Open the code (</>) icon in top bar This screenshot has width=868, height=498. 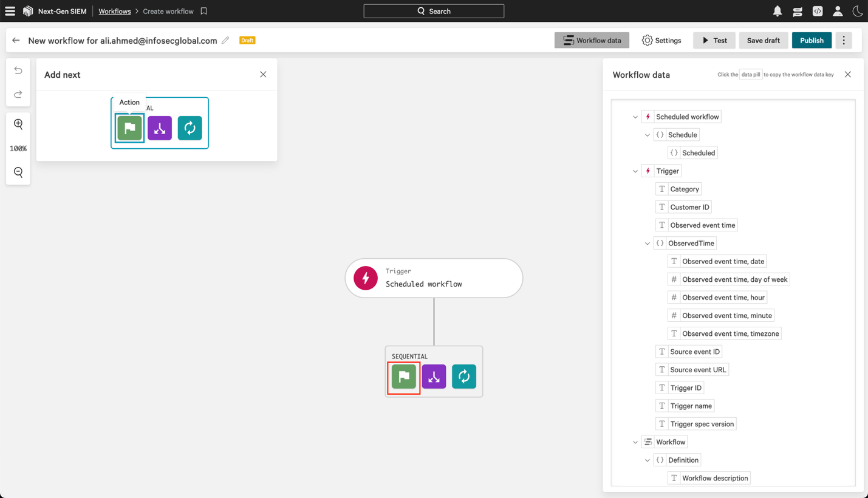817,11
